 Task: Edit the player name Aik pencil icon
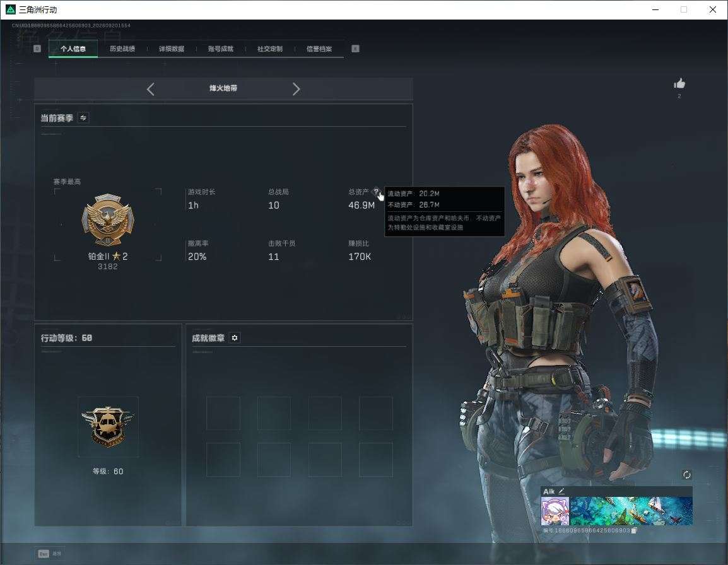(561, 491)
